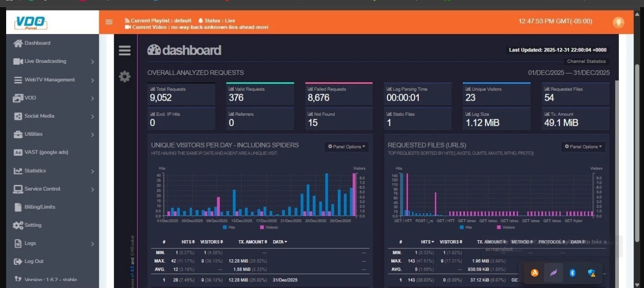Open Panel Options for Requested Files chart

pyautogui.click(x=583, y=147)
